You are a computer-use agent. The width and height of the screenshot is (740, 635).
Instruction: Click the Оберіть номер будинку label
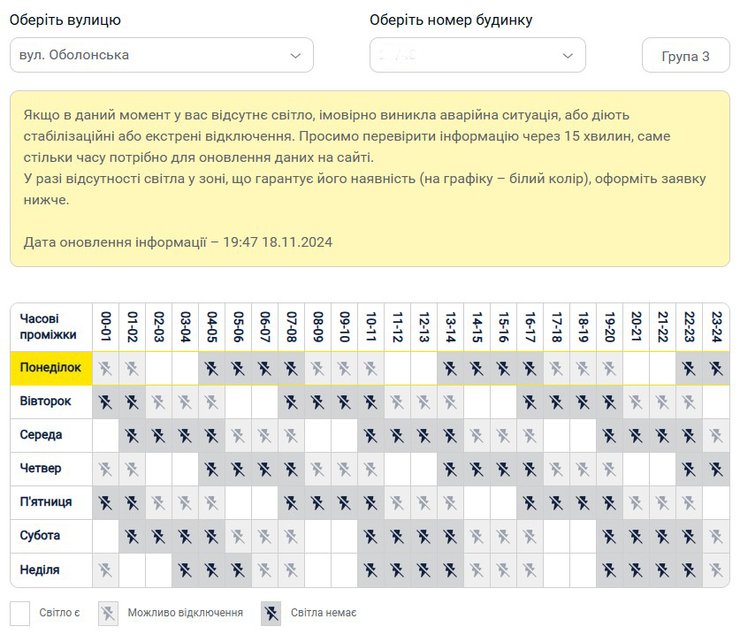[x=451, y=20]
